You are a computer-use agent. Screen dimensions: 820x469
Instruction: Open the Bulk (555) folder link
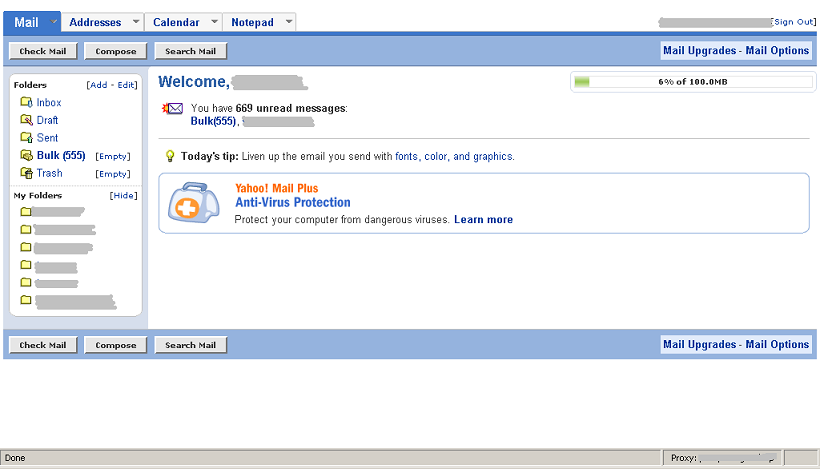(61, 156)
